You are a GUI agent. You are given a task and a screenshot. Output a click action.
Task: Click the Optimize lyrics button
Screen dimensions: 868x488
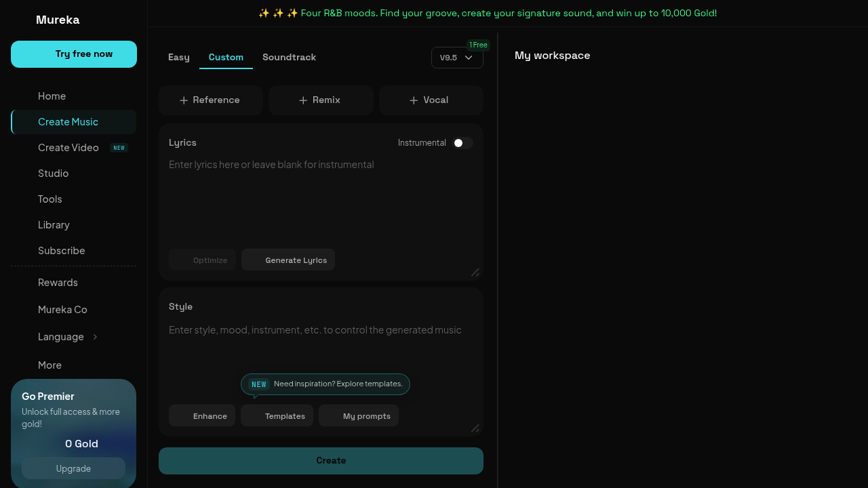pos(202,260)
